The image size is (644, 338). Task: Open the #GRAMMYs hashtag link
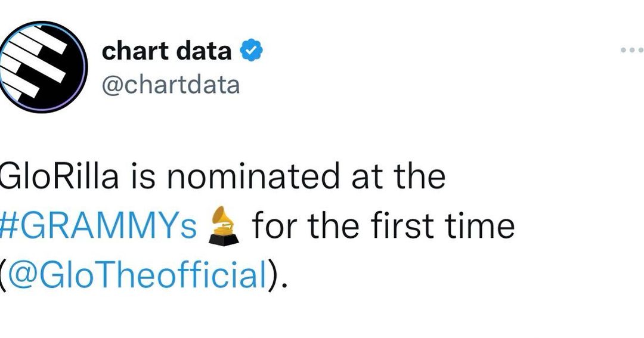click(98, 227)
